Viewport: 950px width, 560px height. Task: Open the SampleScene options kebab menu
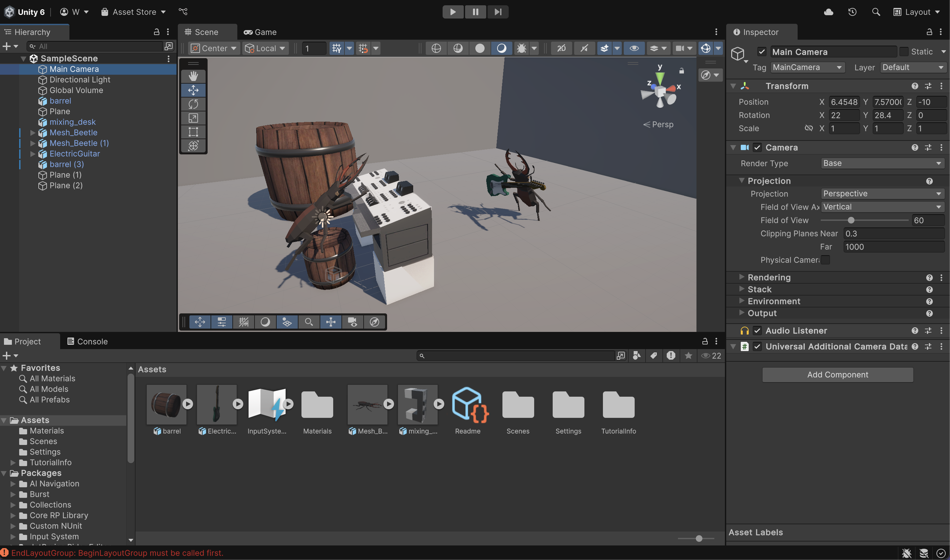168,59
